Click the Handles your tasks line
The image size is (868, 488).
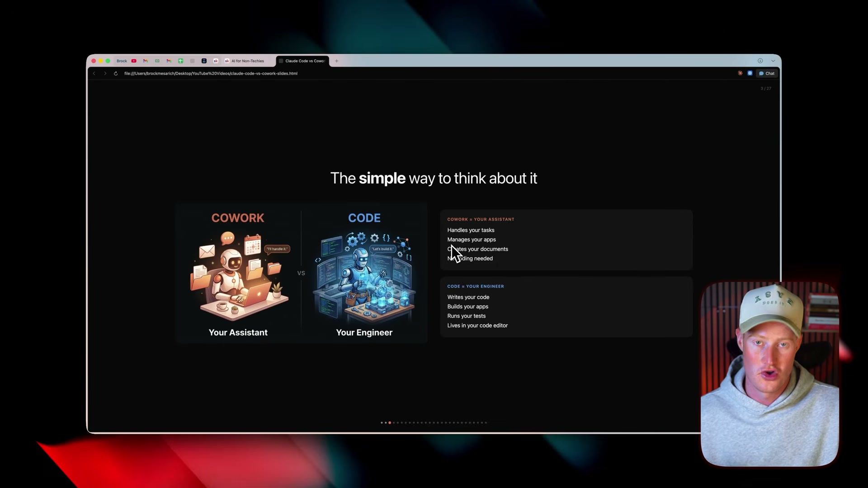(471, 230)
